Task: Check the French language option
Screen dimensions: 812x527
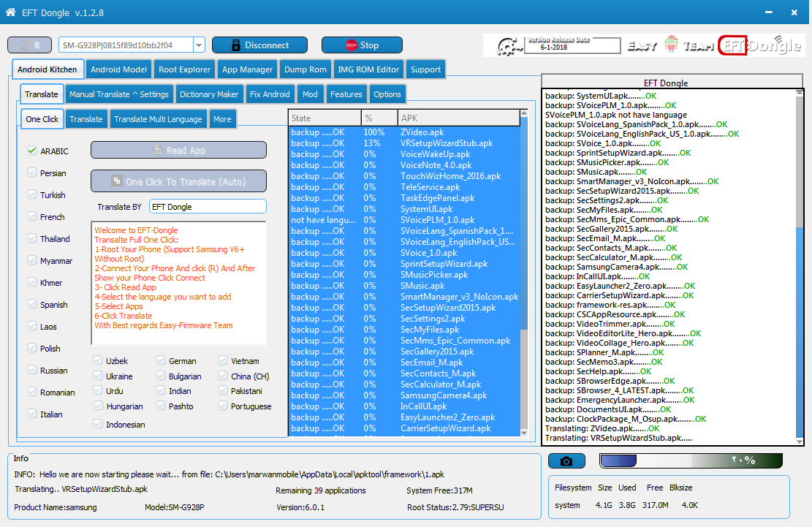Action: (x=32, y=216)
